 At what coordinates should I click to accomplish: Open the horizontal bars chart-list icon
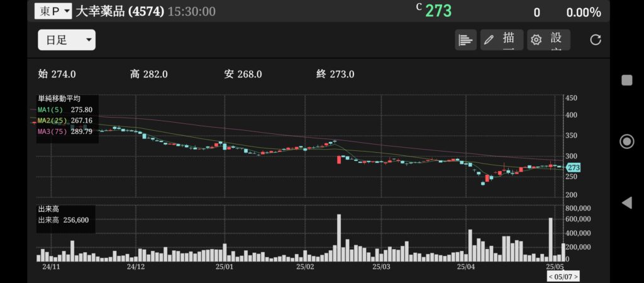coord(465,40)
